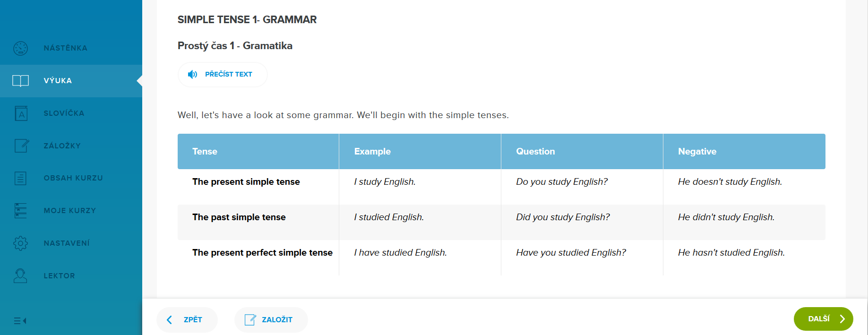Click the Tense column header
Screen dimensions: 868x335
205,152
